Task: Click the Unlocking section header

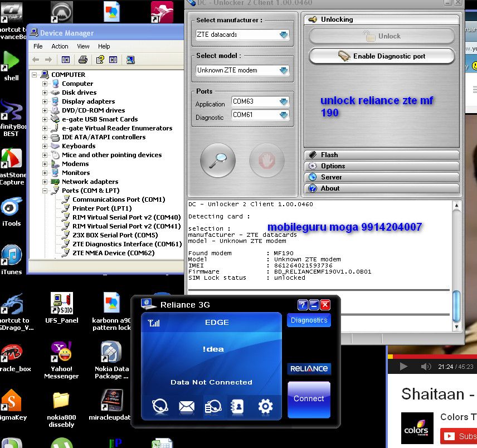Action: [x=382, y=20]
